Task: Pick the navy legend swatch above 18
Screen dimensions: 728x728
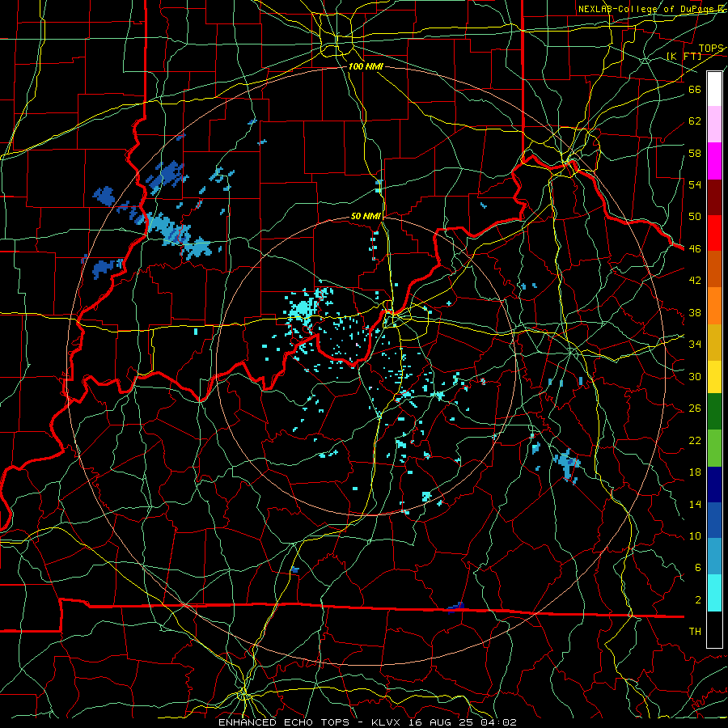Action: point(714,485)
